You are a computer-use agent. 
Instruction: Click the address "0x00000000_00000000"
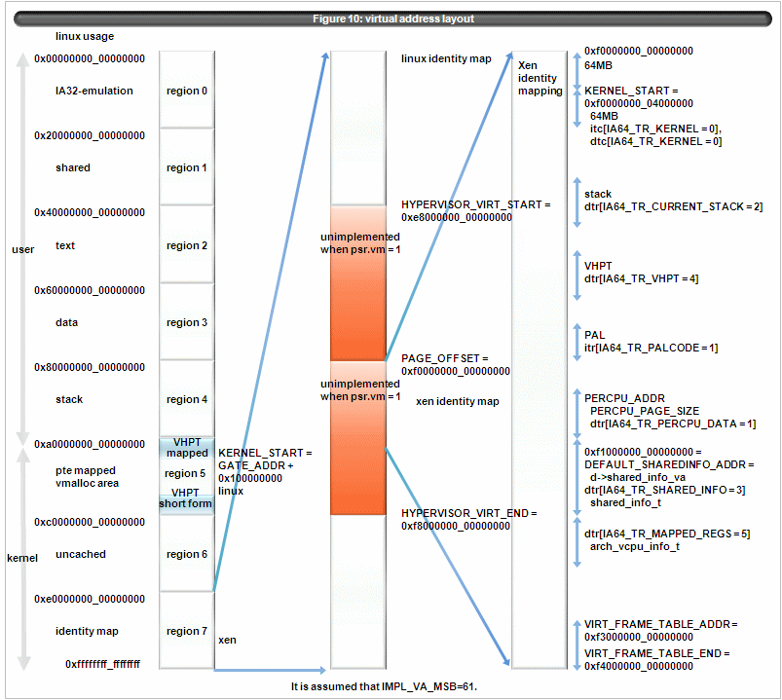pyautogui.click(x=90, y=58)
